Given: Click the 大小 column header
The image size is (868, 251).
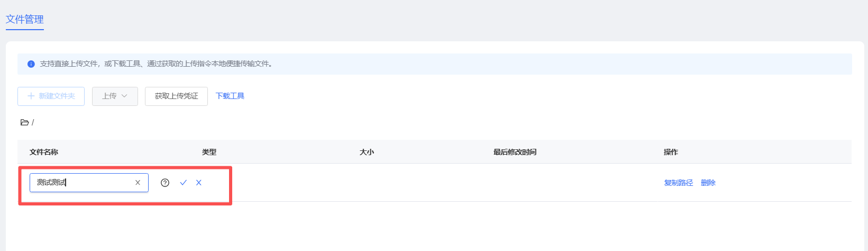Looking at the screenshot, I should (x=367, y=152).
